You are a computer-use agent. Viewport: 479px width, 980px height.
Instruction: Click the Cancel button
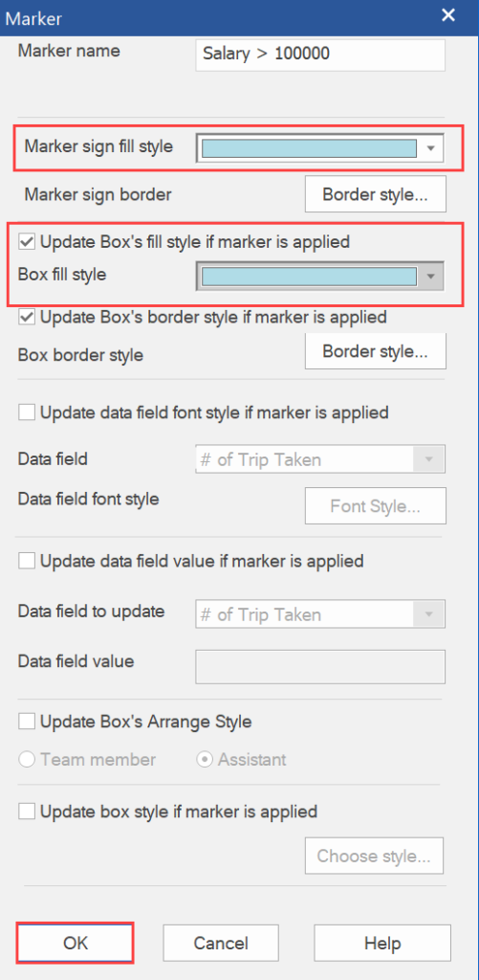click(x=221, y=943)
